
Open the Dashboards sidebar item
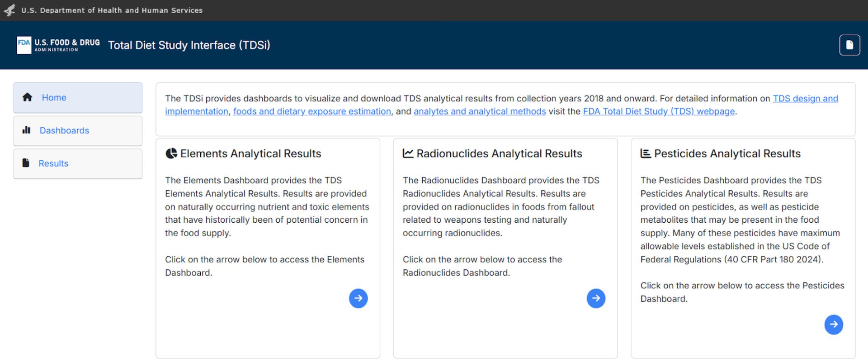(x=78, y=131)
